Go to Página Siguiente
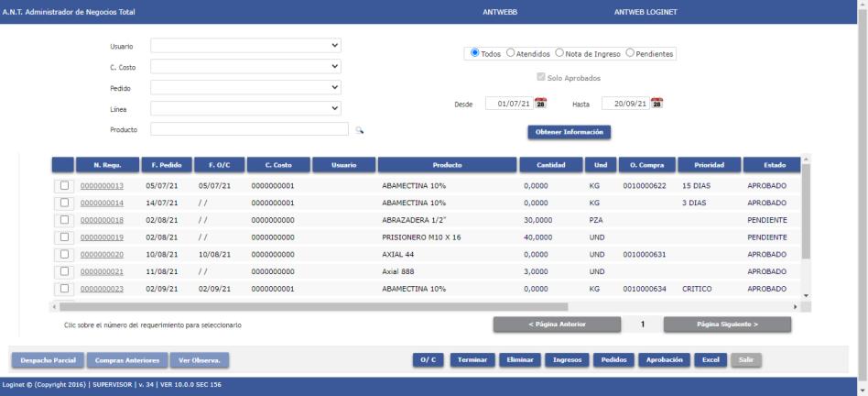Screen dimensions: 868x396 (x=727, y=324)
